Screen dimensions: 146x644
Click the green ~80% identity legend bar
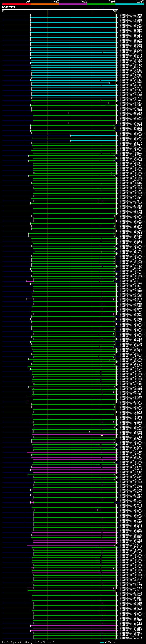101,4
